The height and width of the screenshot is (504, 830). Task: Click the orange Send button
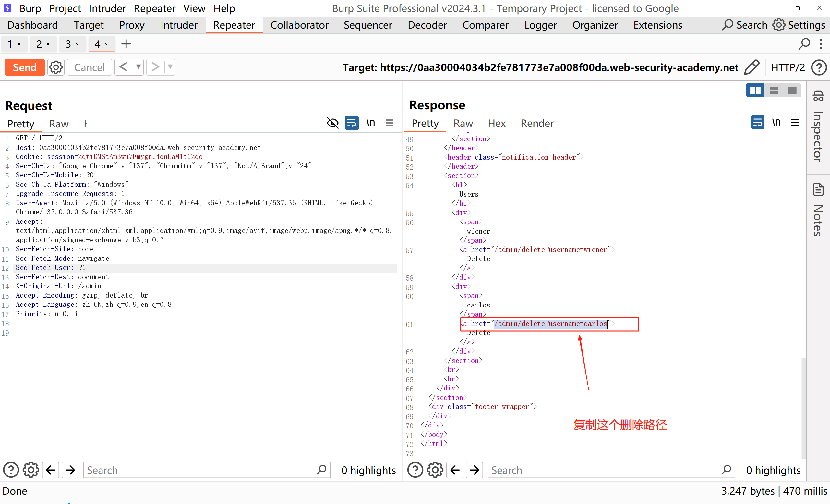[25, 67]
